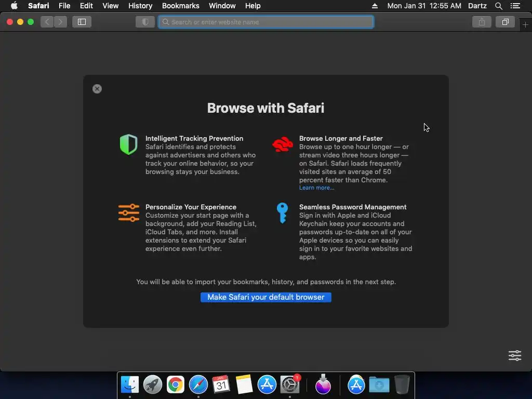Click Browse Longer and Faster heading
Viewport: 532px width, 399px height.
341,138
